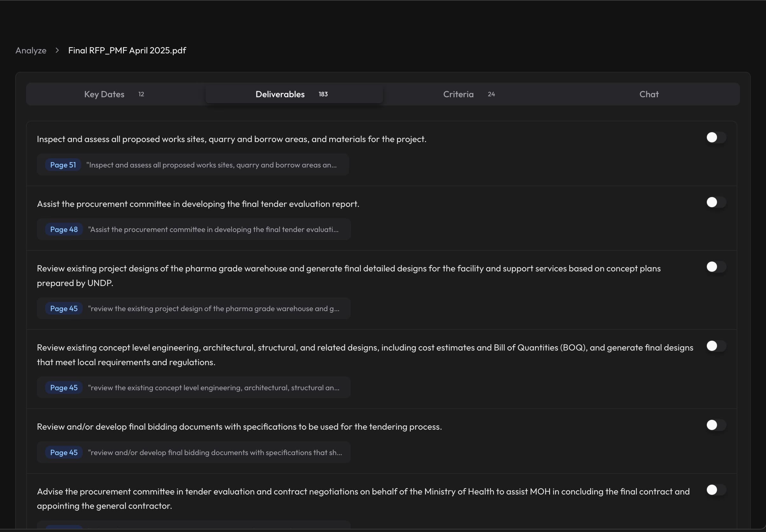The image size is (766, 532).
Task: Open the Page 45 bidding documents citation
Action: point(64,452)
